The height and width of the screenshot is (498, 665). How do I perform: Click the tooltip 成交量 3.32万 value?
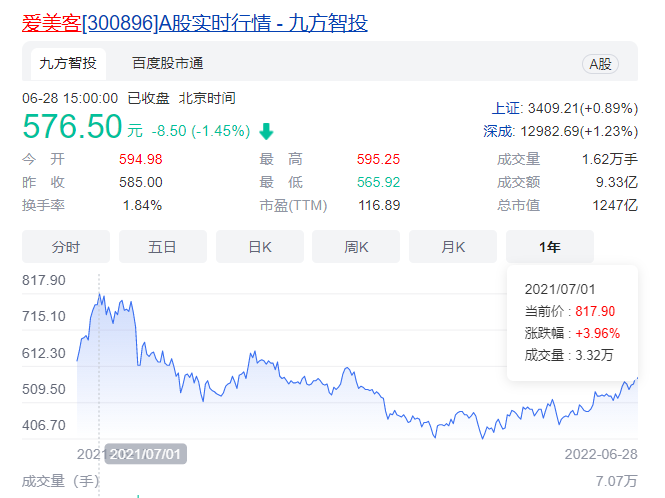coord(594,355)
